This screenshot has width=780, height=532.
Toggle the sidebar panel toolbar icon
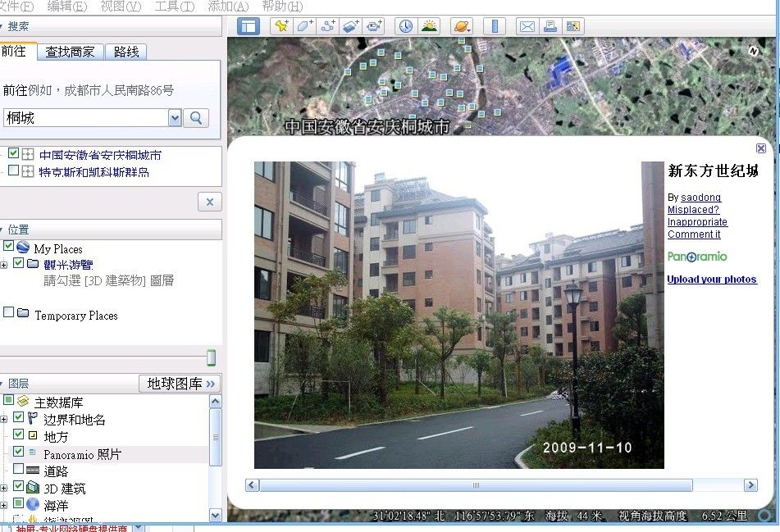(248, 26)
